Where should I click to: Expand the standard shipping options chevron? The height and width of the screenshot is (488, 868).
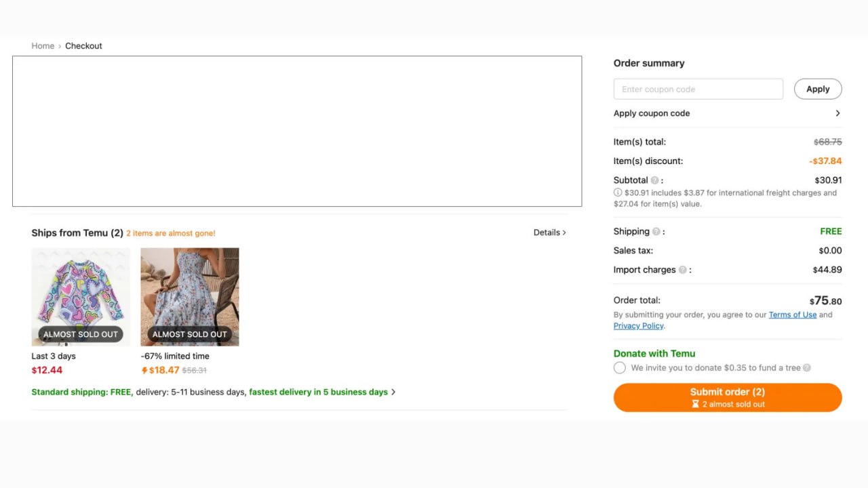pos(393,392)
